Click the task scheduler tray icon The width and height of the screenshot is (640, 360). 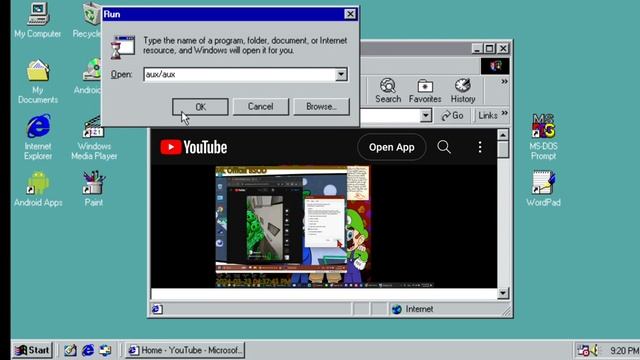583,350
